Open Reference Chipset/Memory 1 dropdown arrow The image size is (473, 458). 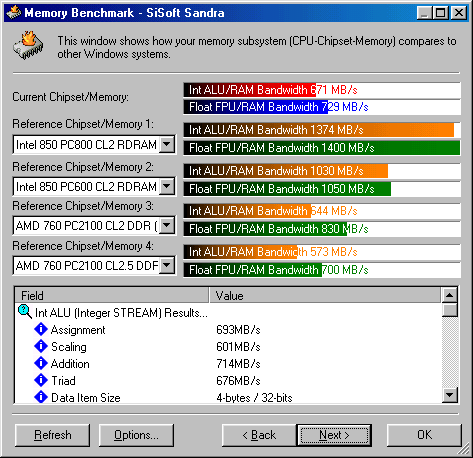167,145
